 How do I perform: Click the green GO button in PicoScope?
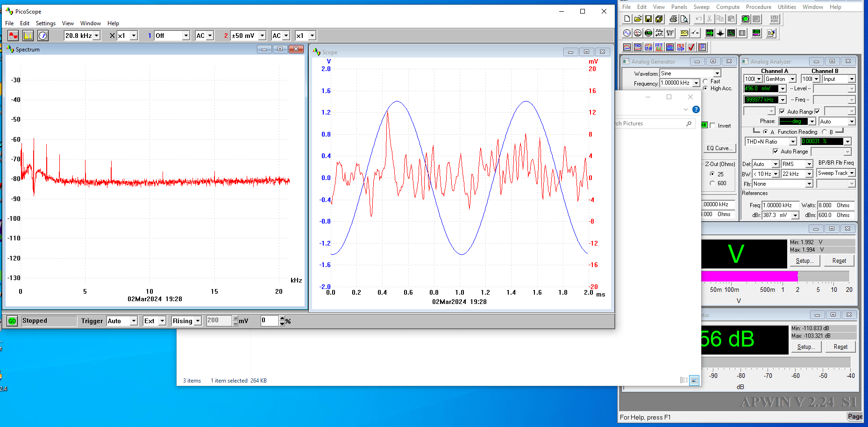pos(12,321)
